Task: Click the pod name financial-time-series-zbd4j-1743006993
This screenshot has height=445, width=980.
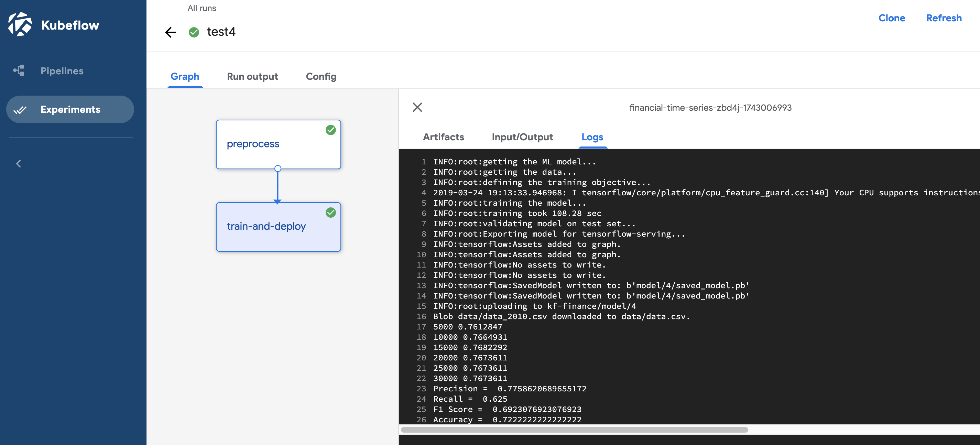Action: 710,108
